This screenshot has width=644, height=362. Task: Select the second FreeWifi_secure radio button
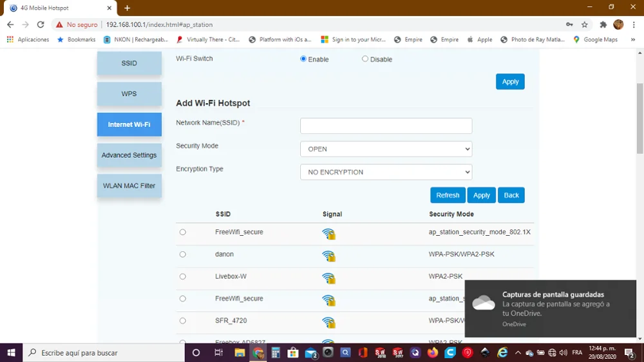coord(183,299)
